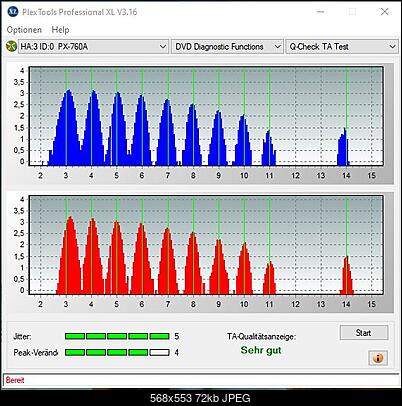Click the Jitter label

tap(22, 336)
